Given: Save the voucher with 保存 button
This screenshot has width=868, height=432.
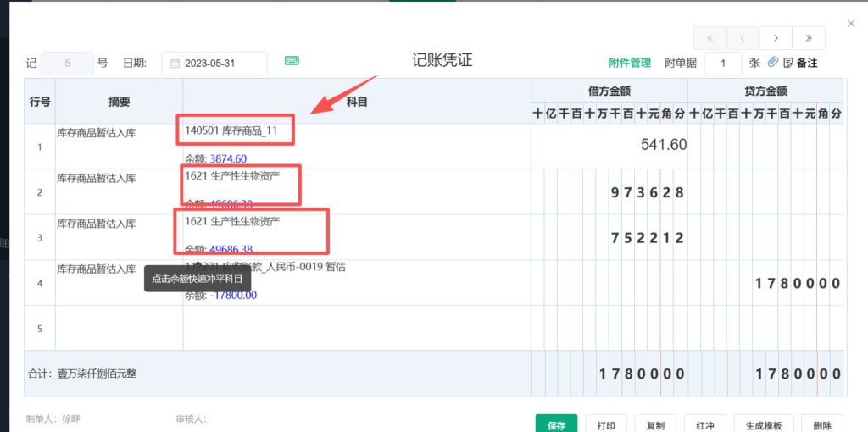Looking at the screenshot, I should click(x=556, y=425).
